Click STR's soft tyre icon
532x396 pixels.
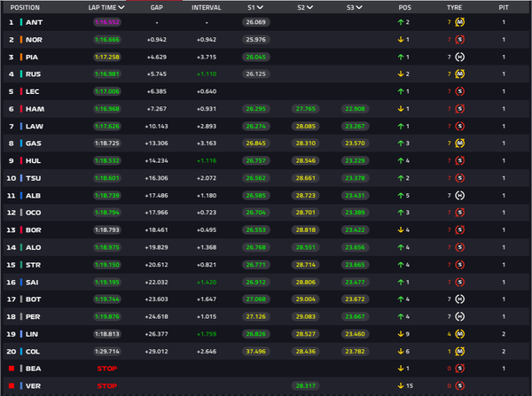coord(459,265)
